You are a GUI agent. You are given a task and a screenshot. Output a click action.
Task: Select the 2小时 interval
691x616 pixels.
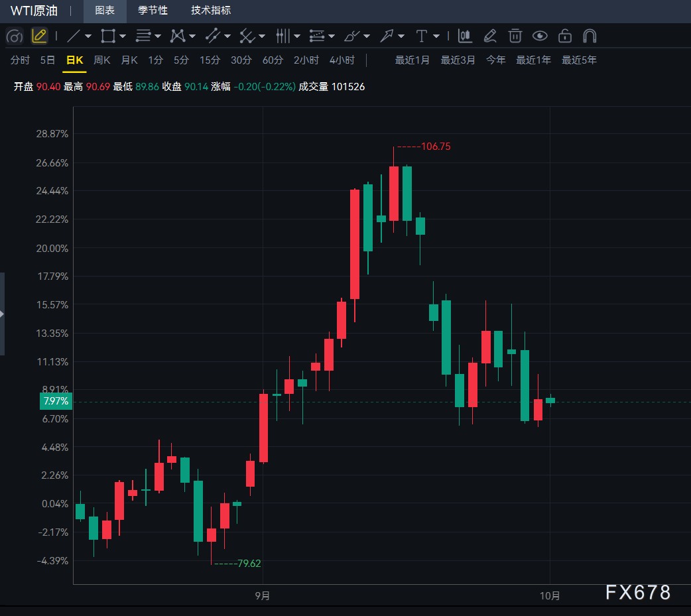(x=306, y=60)
